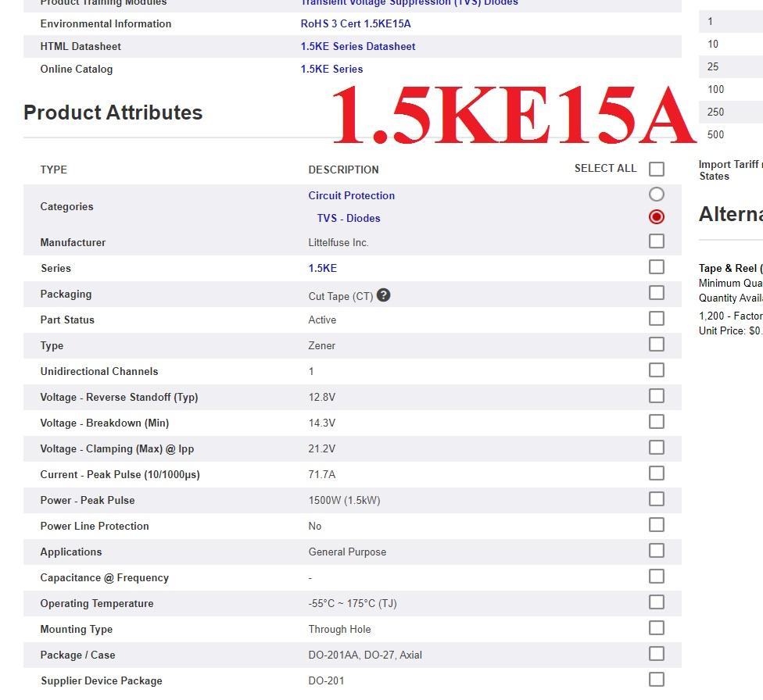The height and width of the screenshot is (700, 763).
Task: Click the DESCRIPTION column header
Action: click(343, 170)
